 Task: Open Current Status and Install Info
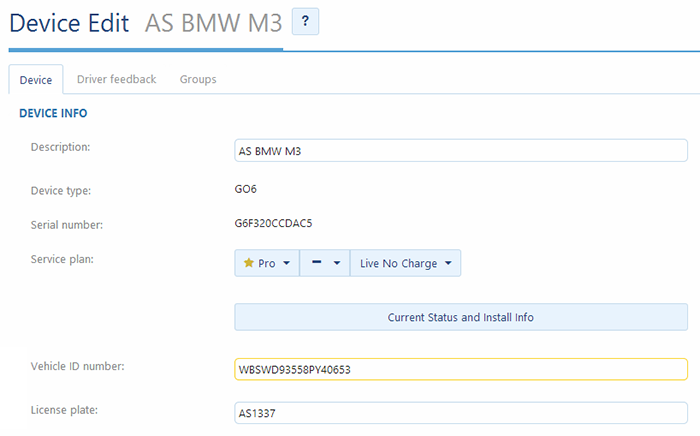click(460, 317)
